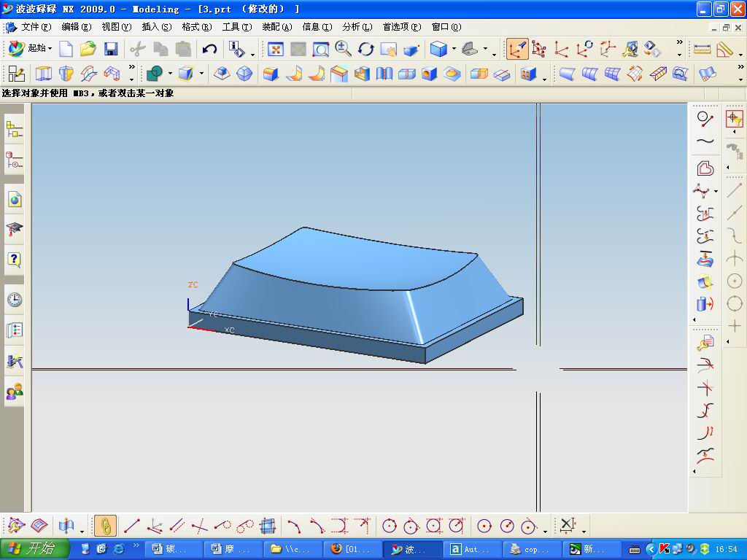Open the History clock side tab
This screenshot has height=560, width=747.
(15, 300)
